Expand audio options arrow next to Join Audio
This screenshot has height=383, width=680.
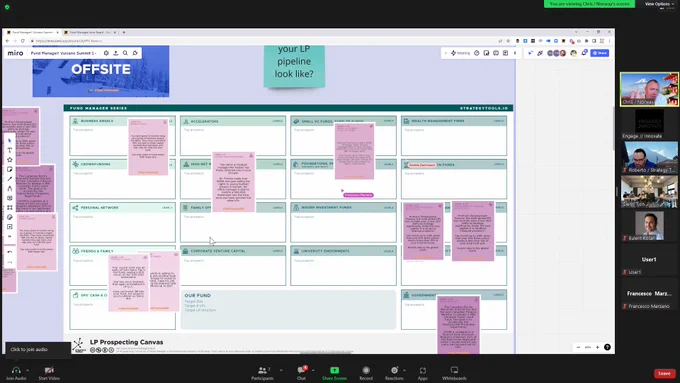click(28, 370)
